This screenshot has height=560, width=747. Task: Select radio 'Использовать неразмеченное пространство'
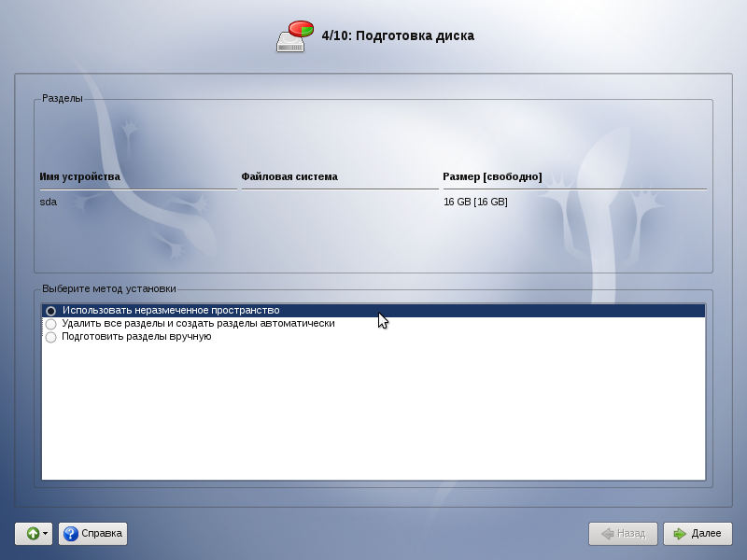pyautogui.click(x=50, y=311)
